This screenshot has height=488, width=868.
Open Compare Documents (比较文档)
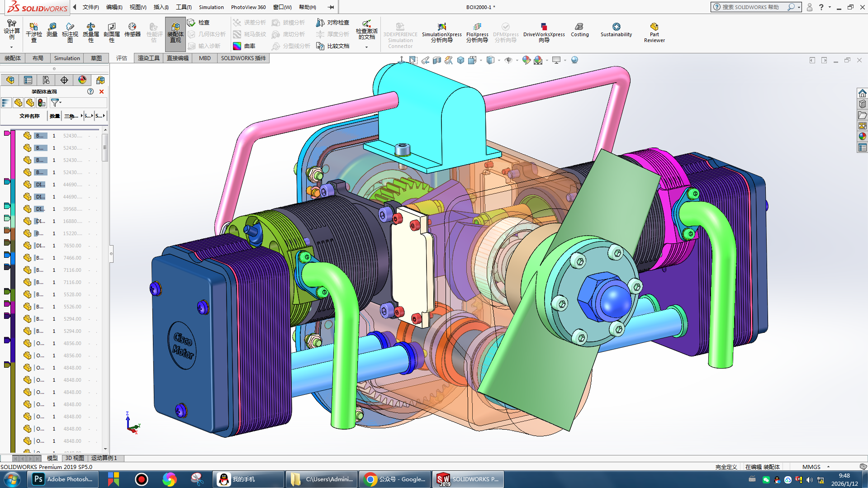coord(333,46)
